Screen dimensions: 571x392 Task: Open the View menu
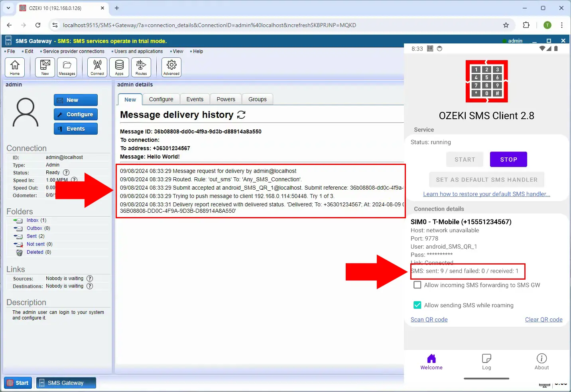178,51
